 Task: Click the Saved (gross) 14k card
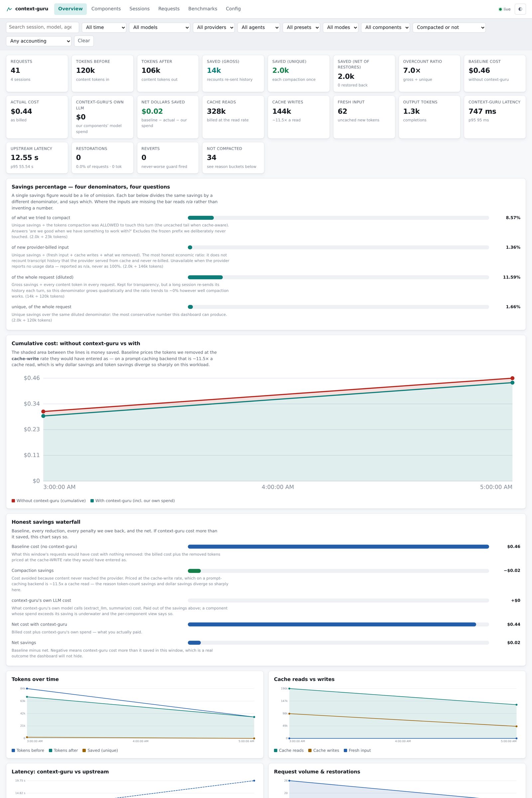[x=233, y=73]
